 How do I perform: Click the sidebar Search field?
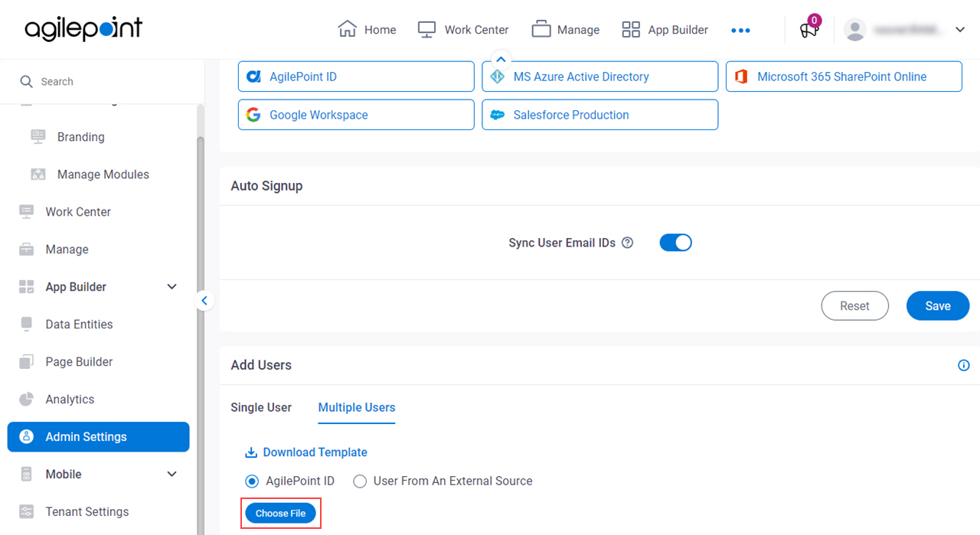pyautogui.click(x=102, y=81)
